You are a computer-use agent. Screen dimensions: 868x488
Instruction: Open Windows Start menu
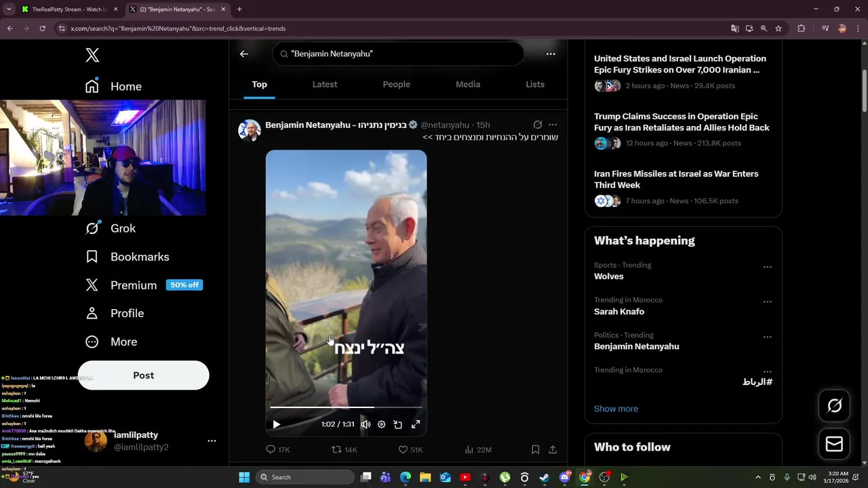point(244,477)
